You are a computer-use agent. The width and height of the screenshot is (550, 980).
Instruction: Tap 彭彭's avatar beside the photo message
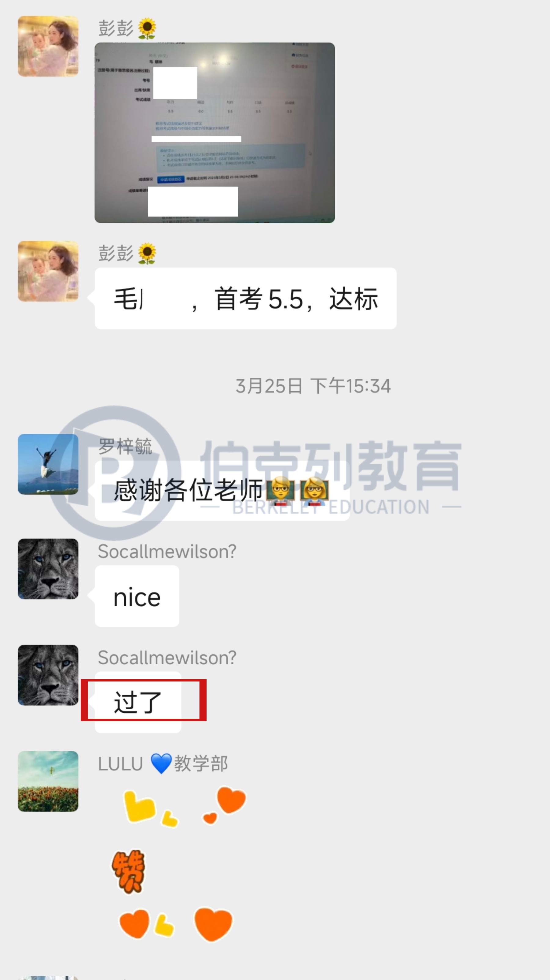48,46
